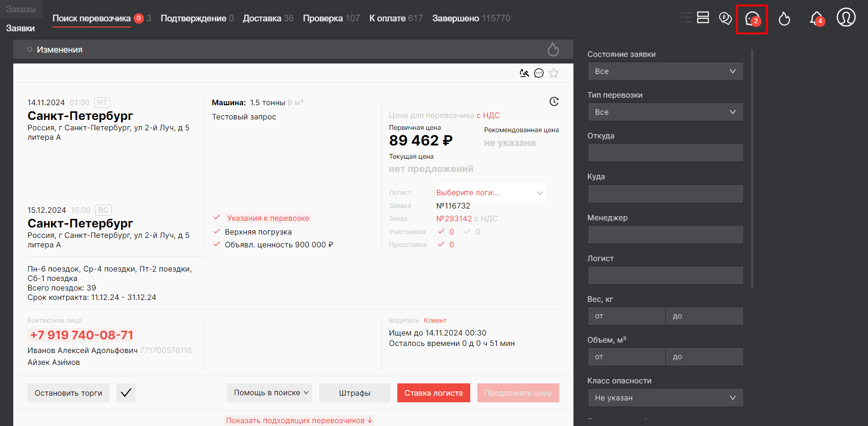Viewport: 868px width, 426px height.
Task: Open order №293142 link
Action: click(x=454, y=218)
